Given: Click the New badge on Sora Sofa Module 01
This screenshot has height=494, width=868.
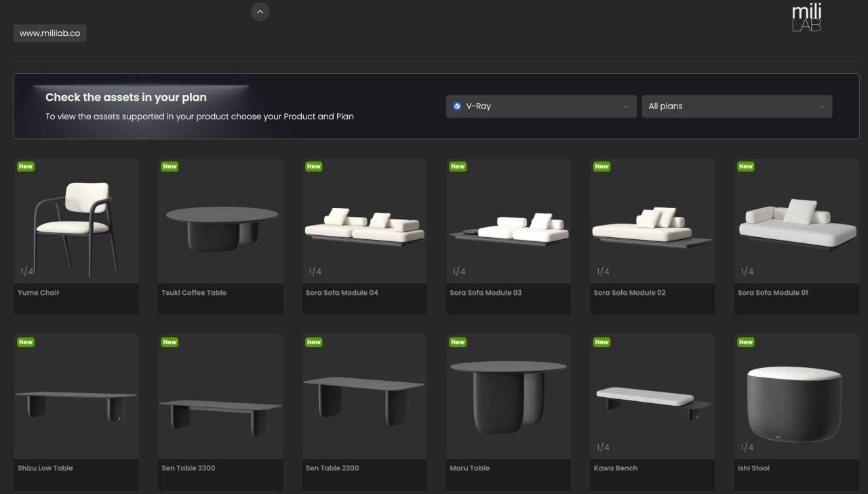Looking at the screenshot, I should pyautogui.click(x=746, y=167).
